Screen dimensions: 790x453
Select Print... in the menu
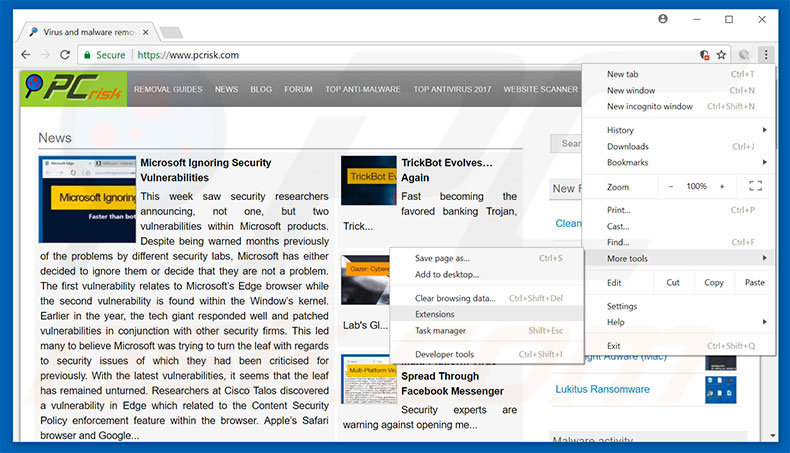pos(679,210)
